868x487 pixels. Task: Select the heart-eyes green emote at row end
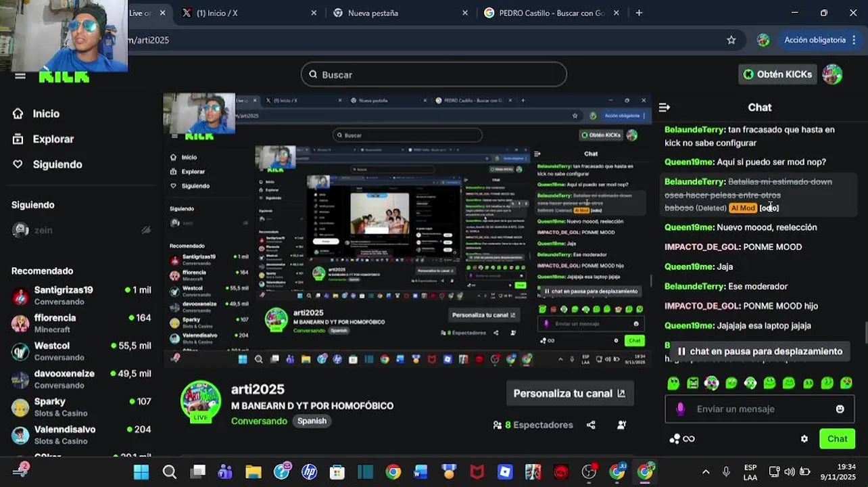[846, 384]
